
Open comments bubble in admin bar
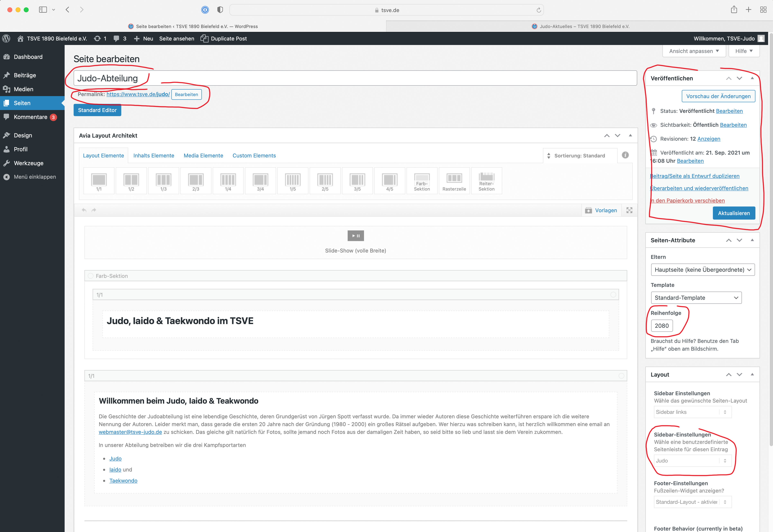[x=120, y=38]
